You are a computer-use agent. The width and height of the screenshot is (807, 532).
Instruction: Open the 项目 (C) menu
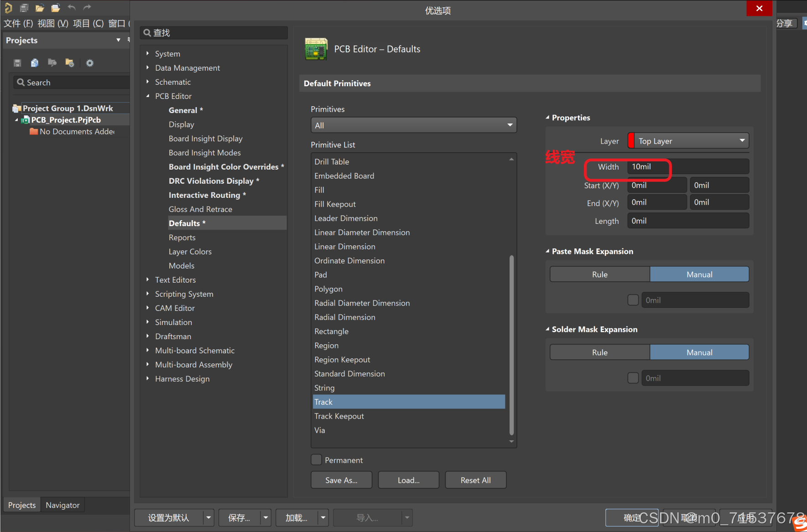[x=89, y=23]
